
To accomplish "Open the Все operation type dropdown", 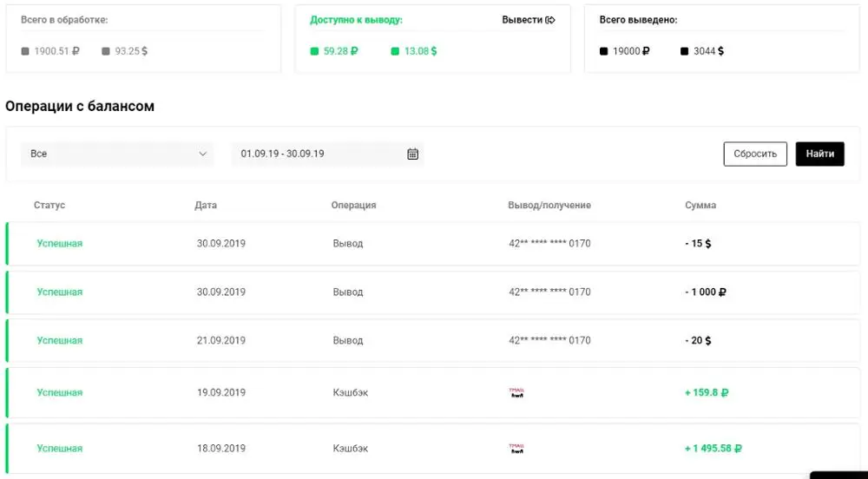I will pyautogui.click(x=117, y=154).
